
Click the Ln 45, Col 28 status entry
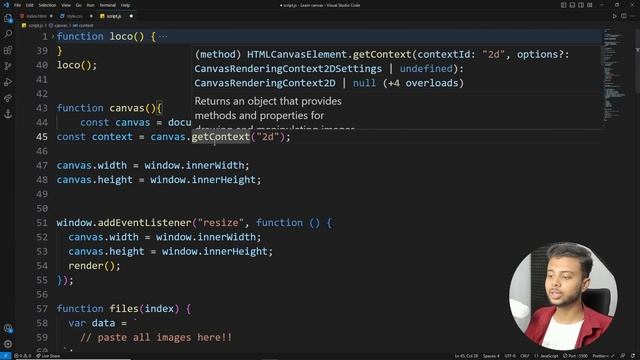coord(466,356)
